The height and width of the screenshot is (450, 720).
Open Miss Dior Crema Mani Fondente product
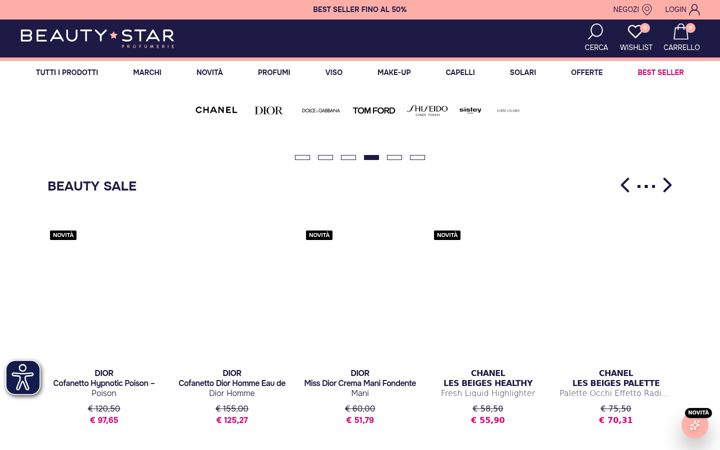tap(360, 383)
